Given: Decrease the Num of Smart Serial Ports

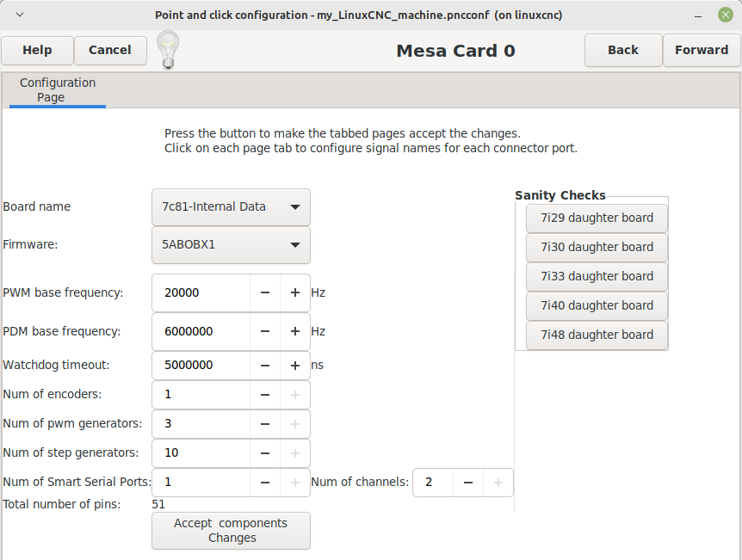Looking at the screenshot, I should (265, 483).
